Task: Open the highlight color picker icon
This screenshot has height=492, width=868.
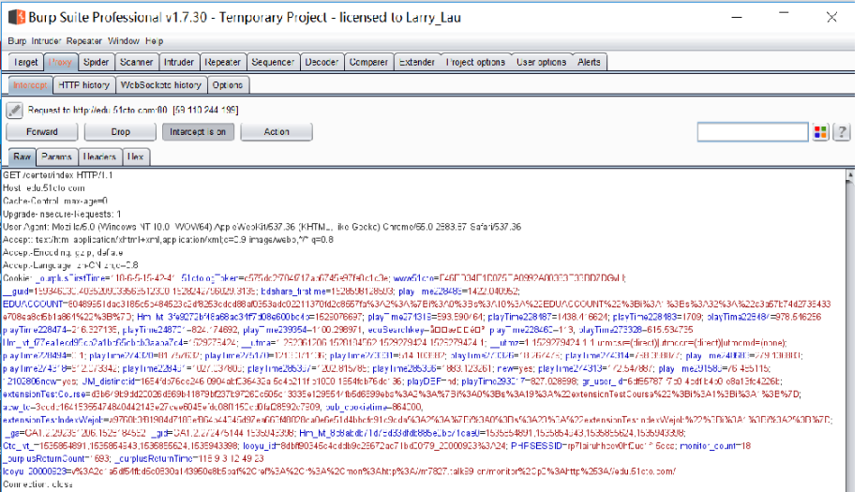Action: 820,132
